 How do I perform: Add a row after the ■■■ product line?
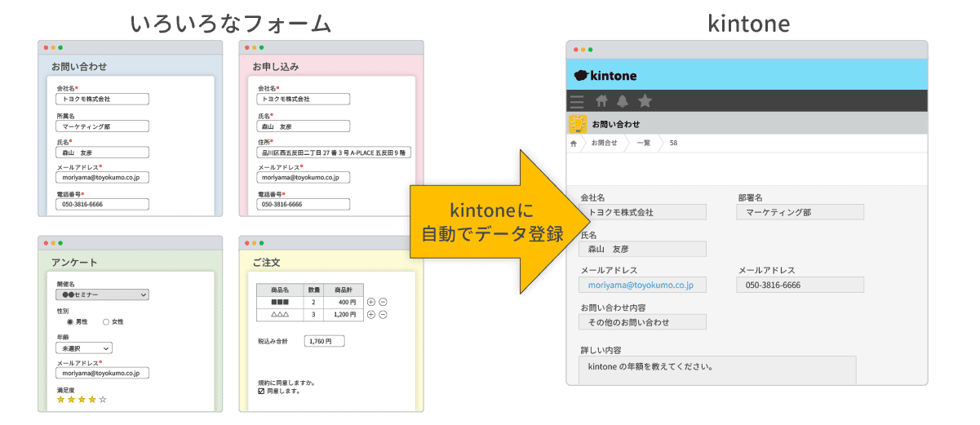(x=371, y=302)
